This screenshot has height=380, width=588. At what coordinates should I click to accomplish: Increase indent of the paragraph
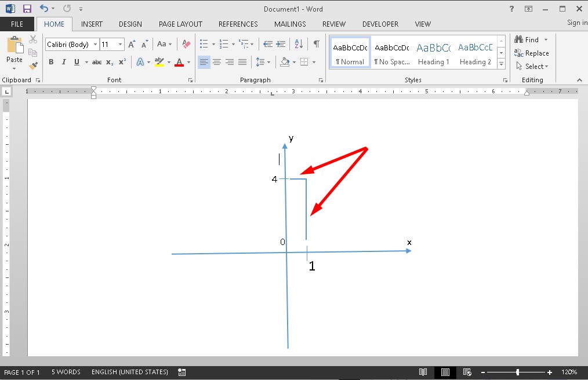tap(282, 44)
